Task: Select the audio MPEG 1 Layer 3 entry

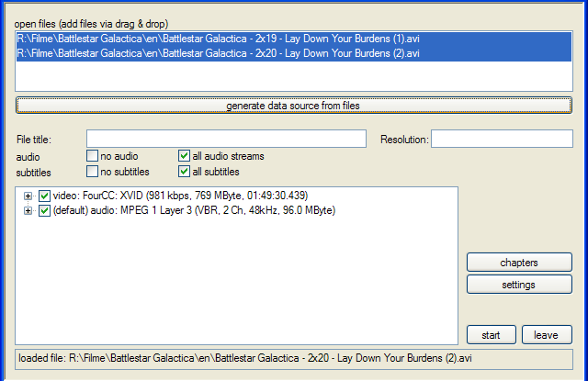Action: pyautogui.click(x=193, y=210)
